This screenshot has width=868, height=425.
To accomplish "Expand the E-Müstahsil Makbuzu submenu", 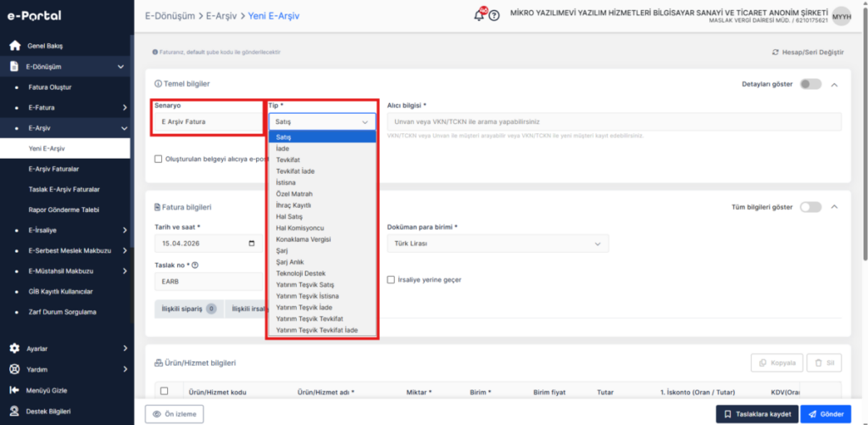I will point(125,271).
